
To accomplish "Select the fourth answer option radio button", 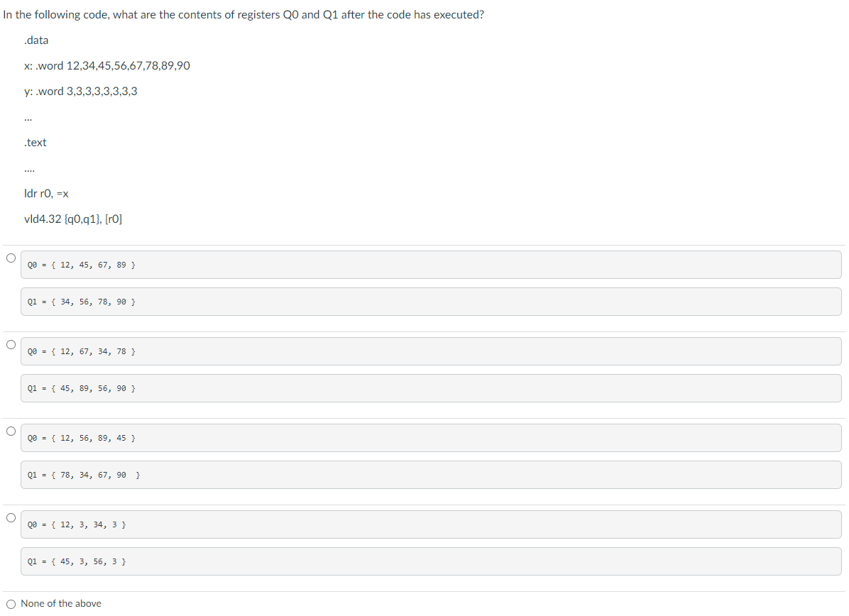I will coord(11,517).
